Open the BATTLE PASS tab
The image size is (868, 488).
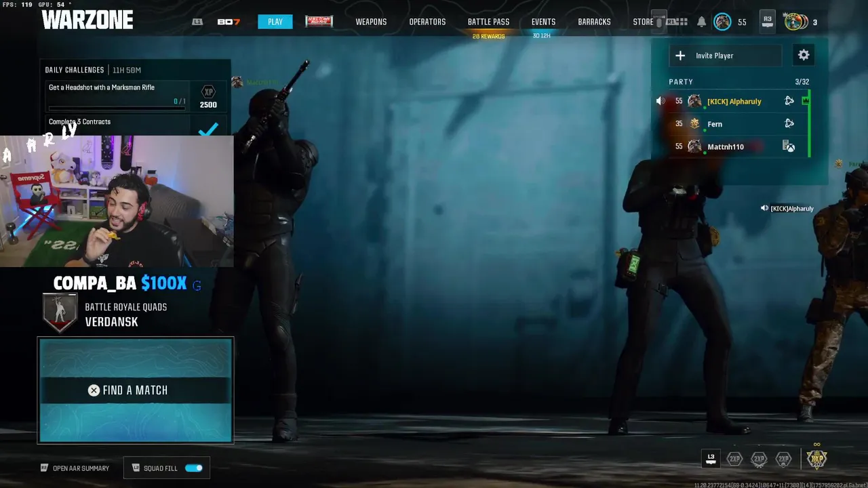(488, 22)
